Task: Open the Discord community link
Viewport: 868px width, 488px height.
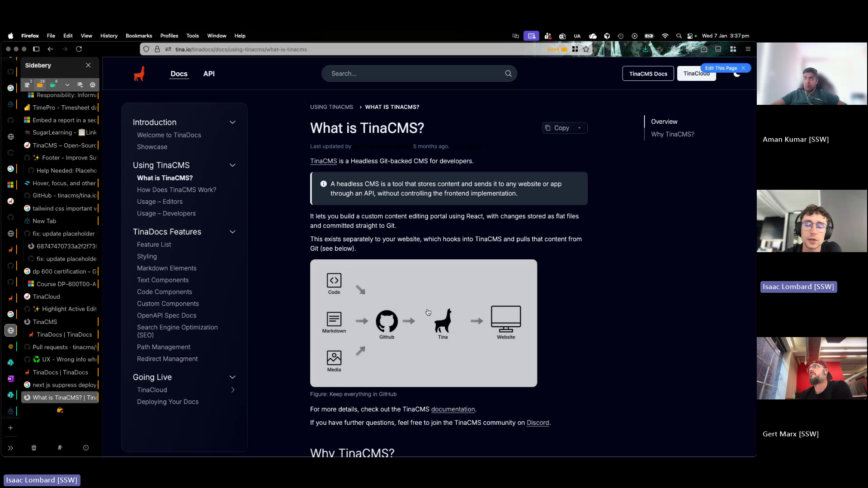Action: 538,422
